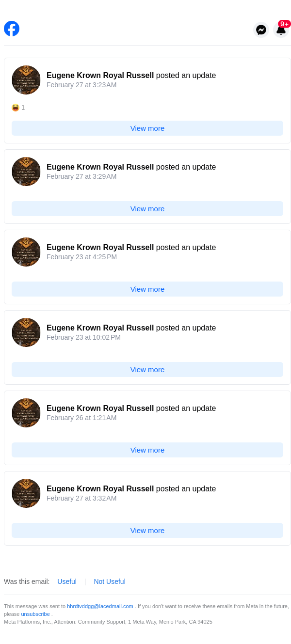The image size is (291, 644).
Task: Click the unsubscribe link in footer
Action: [x=35, y=614]
